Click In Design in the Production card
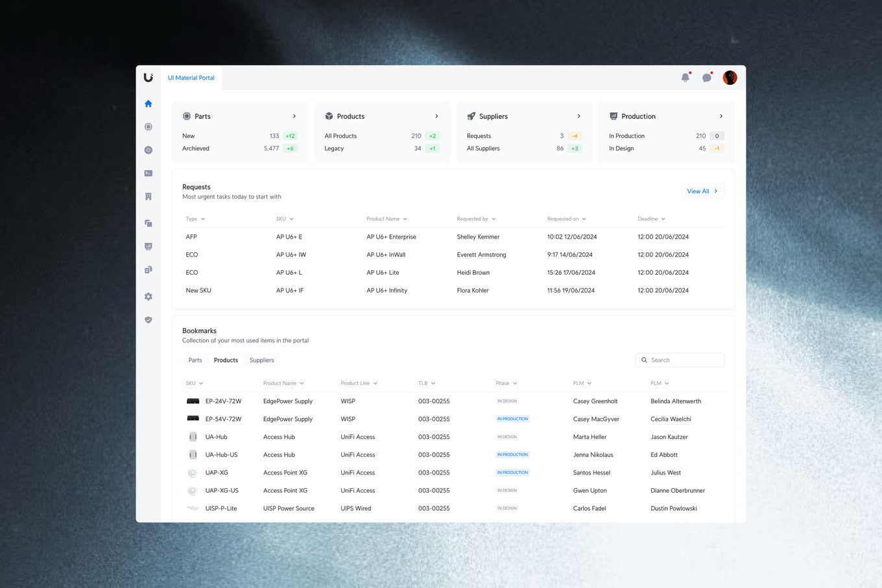Viewport: 882px width, 588px height. [x=621, y=148]
